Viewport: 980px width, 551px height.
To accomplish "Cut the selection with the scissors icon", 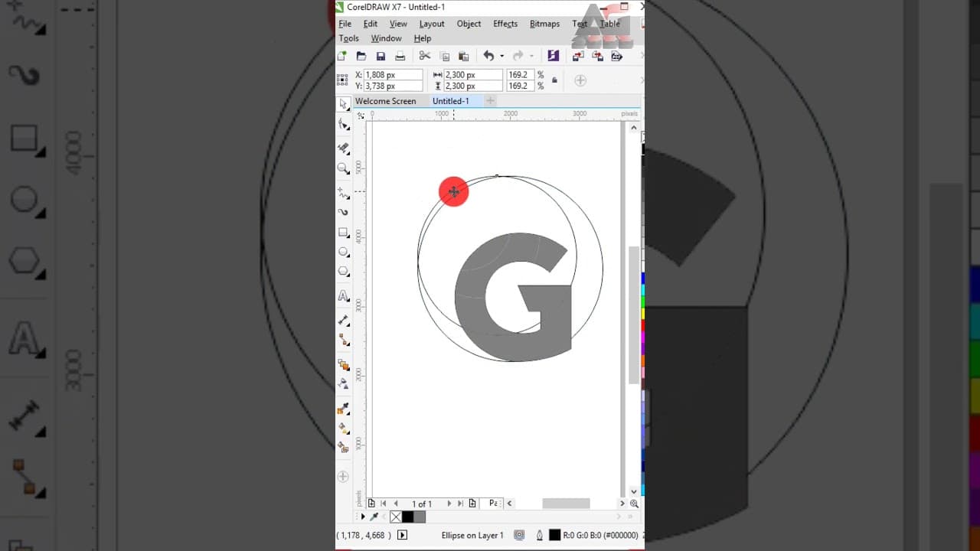I will click(x=425, y=56).
